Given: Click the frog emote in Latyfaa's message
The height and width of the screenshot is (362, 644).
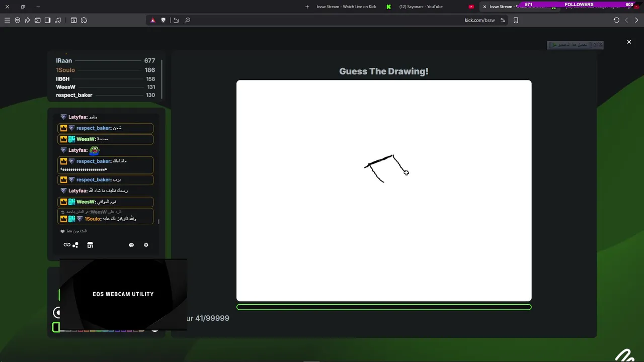Looking at the screenshot, I should coord(95,150).
